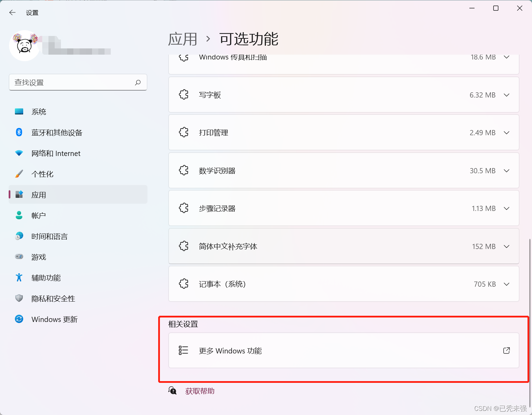532x415 pixels.
Task: Open 系统 settings
Action: [x=78, y=112]
